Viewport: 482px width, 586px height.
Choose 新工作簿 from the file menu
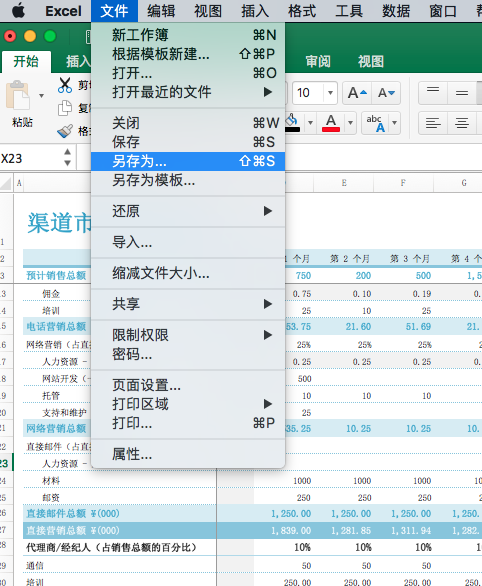pyautogui.click(x=188, y=35)
